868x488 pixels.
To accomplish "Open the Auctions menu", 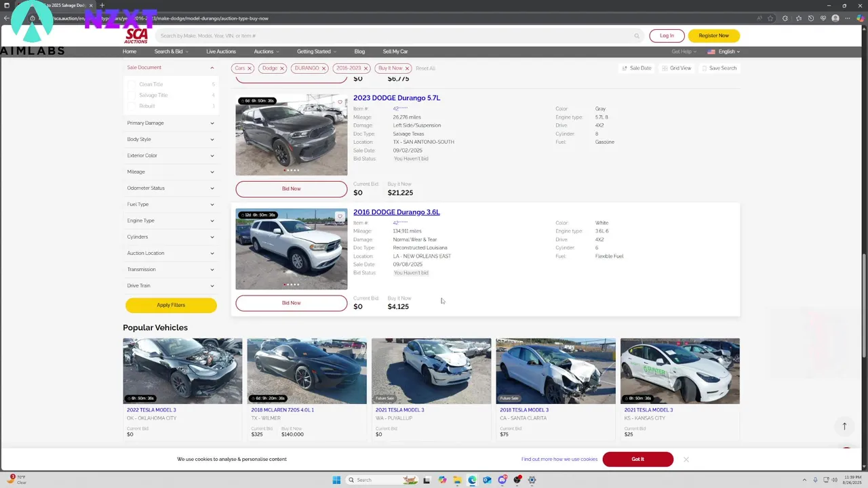I will click(x=266, y=52).
